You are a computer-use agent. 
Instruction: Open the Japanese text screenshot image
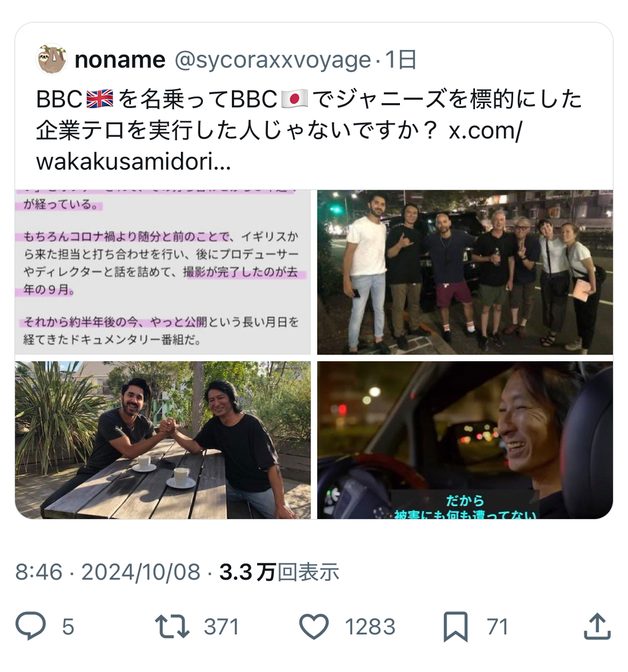(162, 272)
